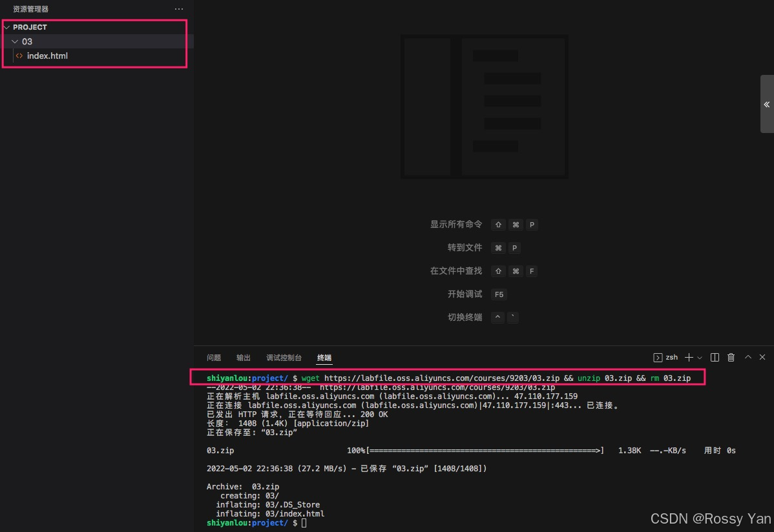Click the F5 key badge
This screenshot has height=532, width=774.
(499, 294)
